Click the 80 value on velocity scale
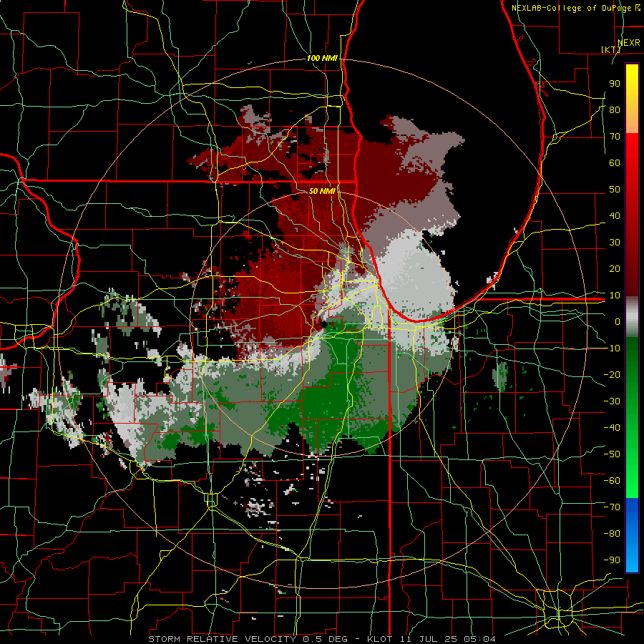Viewport: 644px width, 644px height. click(x=615, y=110)
